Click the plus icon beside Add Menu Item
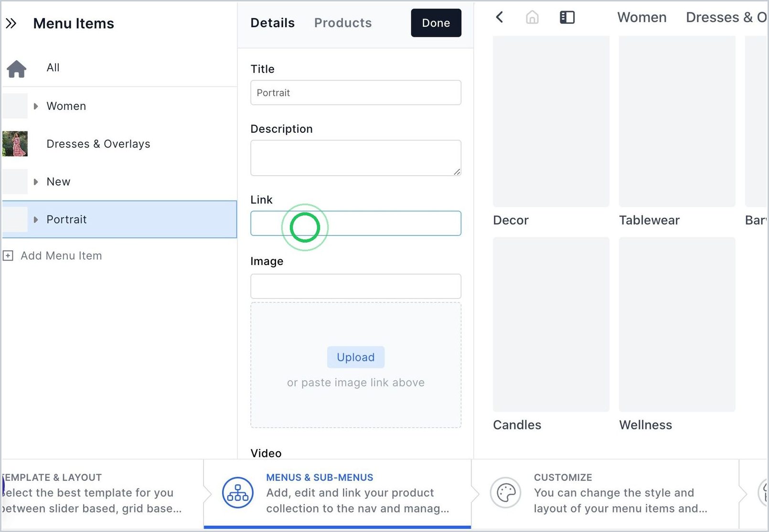This screenshot has width=769, height=532. point(8,255)
